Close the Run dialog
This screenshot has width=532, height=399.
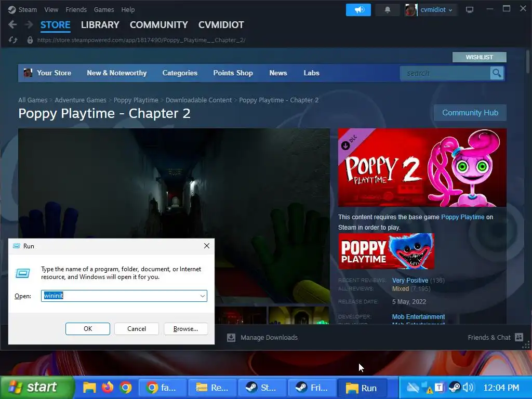(x=207, y=246)
